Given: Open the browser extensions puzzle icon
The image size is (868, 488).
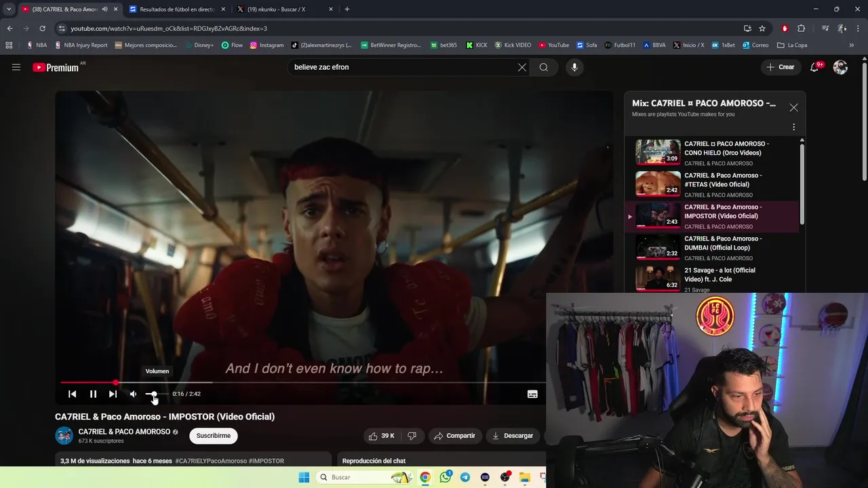Looking at the screenshot, I should pyautogui.click(x=801, y=28).
